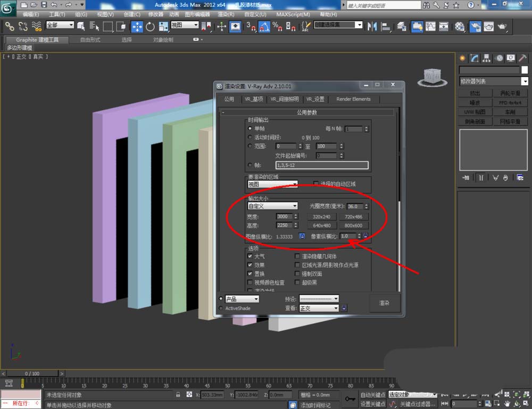Switch to the VR_基项 tab
The height and width of the screenshot is (409, 532).
pos(254,99)
